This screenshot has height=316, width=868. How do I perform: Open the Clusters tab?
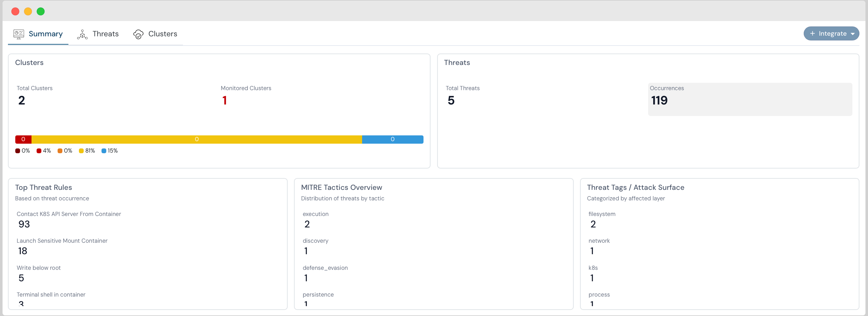tap(162, 34)
